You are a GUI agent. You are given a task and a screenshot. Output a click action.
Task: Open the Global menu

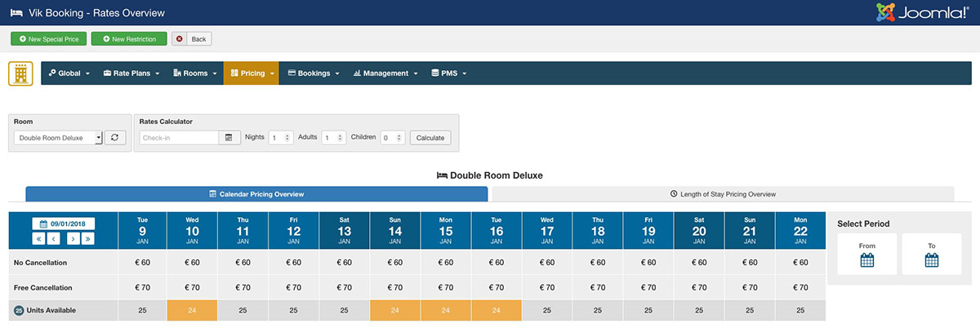click(69, 73)
